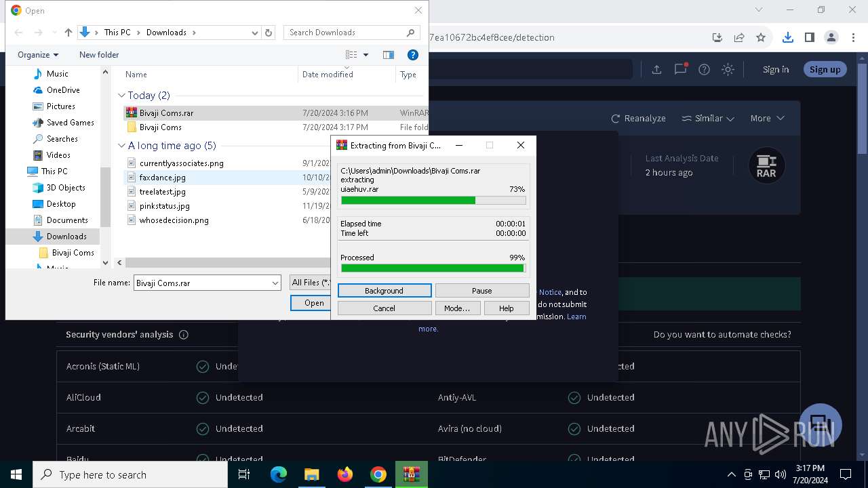
Task: Click New folder button
Action: (99, 55)
